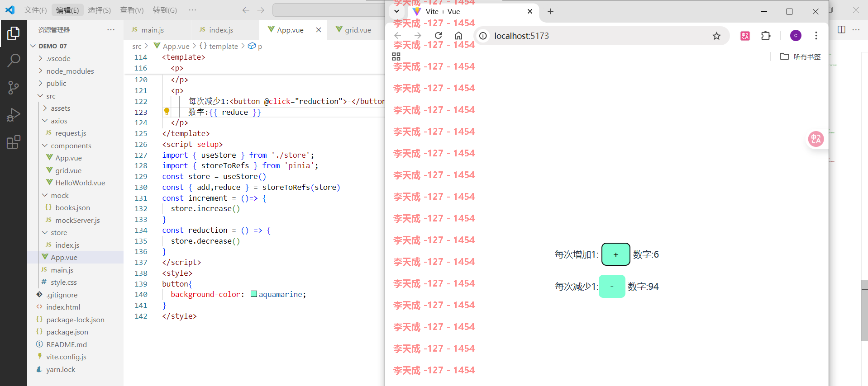Viewport: 868px width, 386px height.
Task: Open the VS Code Explorer view
Action: pyautogui.click(x=14, y=33)
